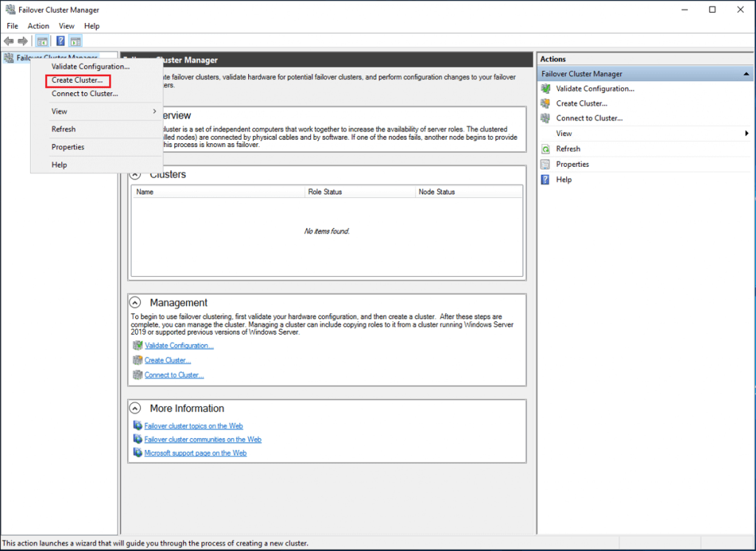The image size is (756, 551).
Task: Choose Validate Configuration in context menu
Action: coord(91,66)
